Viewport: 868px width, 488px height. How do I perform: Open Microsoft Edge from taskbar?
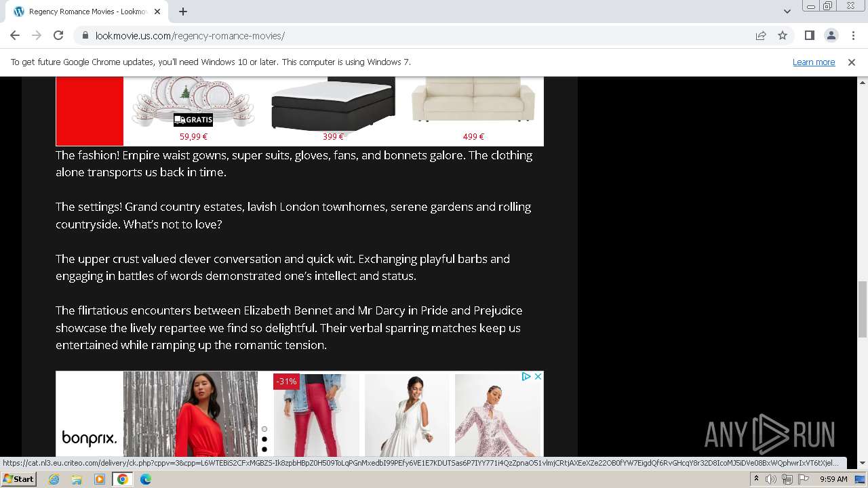pyautogui.click(x=146, y=479)
